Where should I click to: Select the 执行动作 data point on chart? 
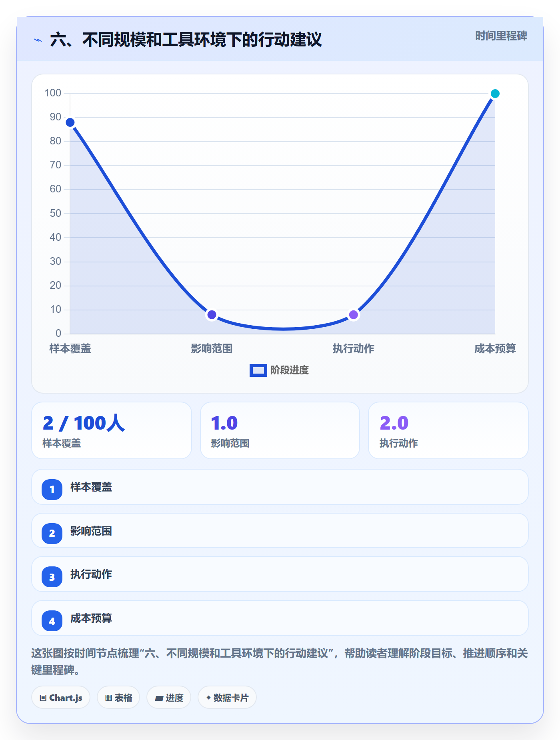coord(354,315)
